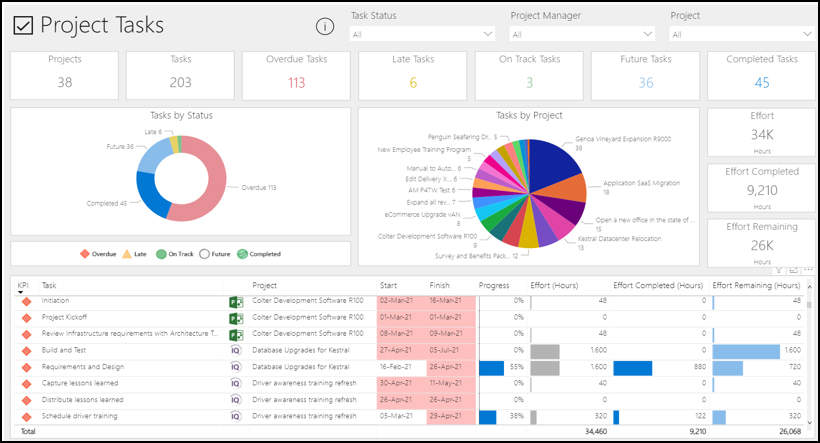Click the Future Tasks card showing 36
The image size is (820, 443).
coord(645,75)
